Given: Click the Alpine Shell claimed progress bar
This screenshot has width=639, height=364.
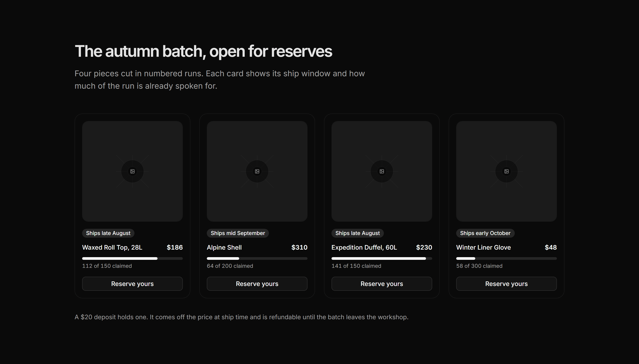Looking at the screenshot, I should tap(257, 258).
